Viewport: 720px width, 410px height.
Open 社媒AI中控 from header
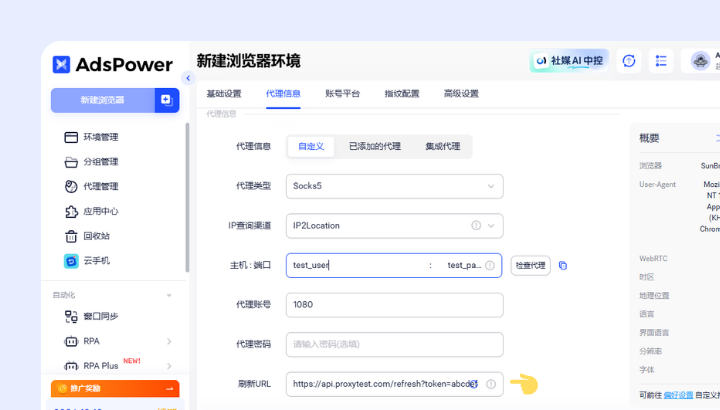(x=569, y=61)
